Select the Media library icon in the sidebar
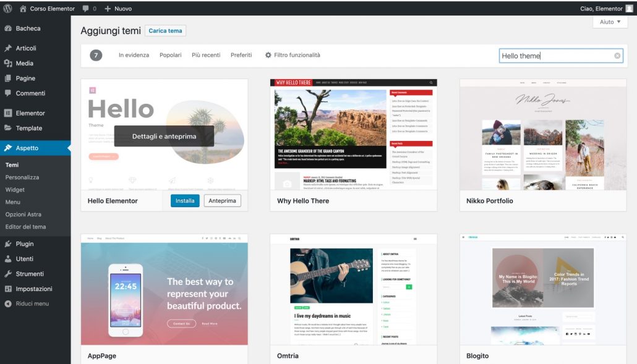This screenshot has height=364, width=637. click(8, 63)
